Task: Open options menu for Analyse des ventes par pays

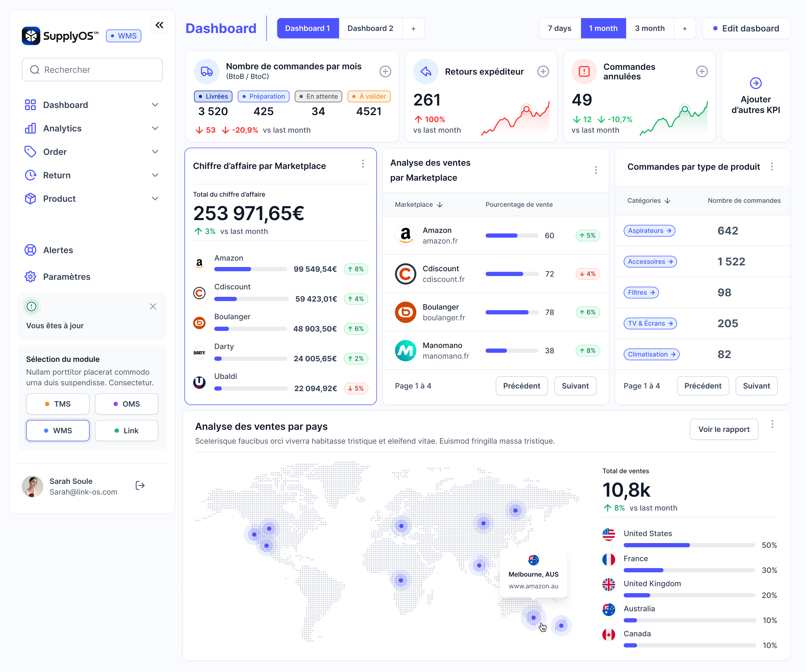Action: pos(772,424)
